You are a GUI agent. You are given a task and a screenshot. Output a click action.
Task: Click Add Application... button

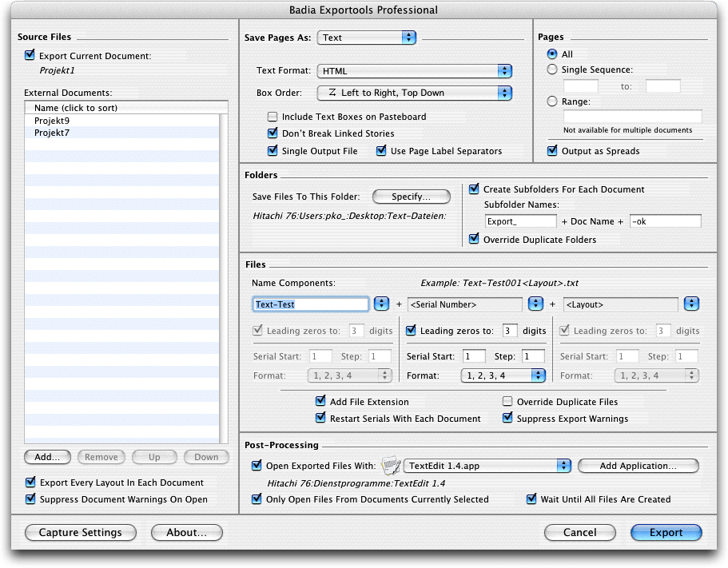click(638, 466)
